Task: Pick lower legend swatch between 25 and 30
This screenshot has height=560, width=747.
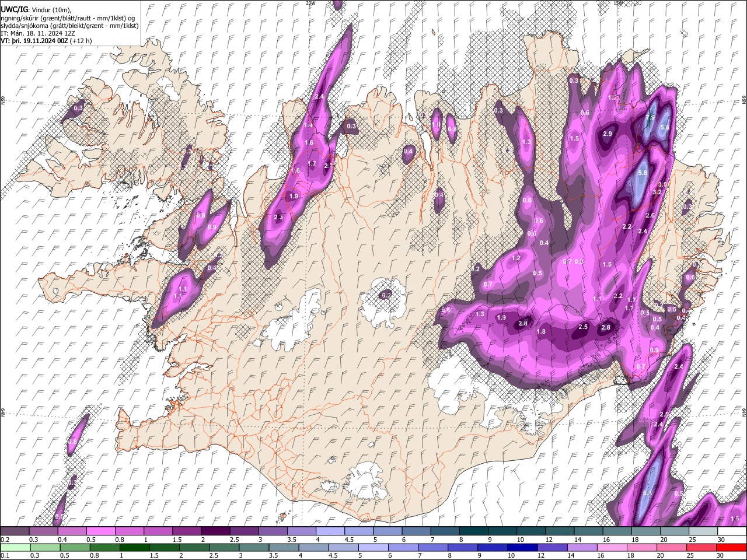Action: coord(701,547)
